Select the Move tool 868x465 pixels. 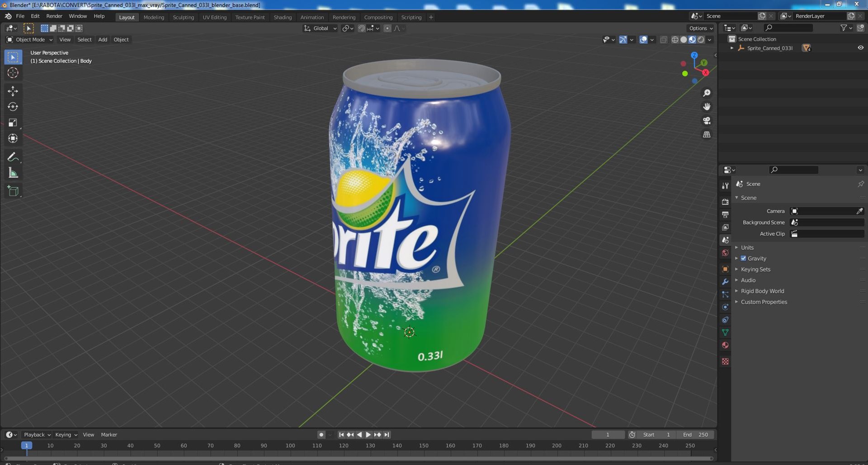pos(13,91)
